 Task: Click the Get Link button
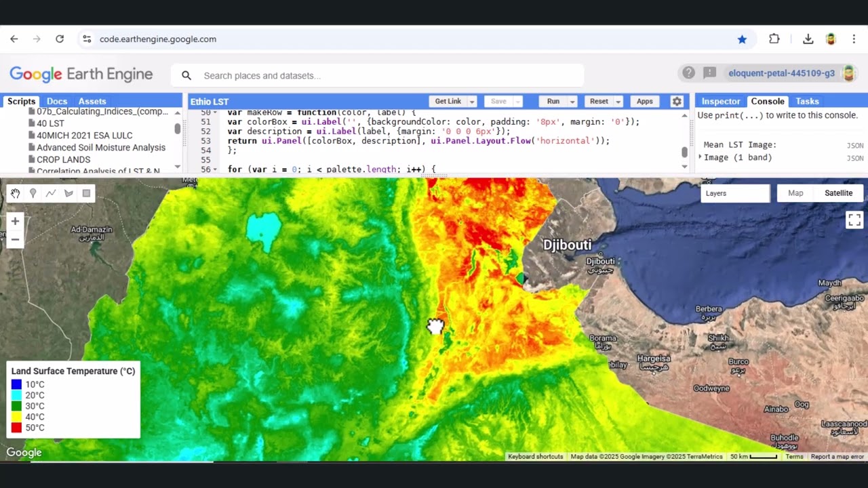coord(448,102)
